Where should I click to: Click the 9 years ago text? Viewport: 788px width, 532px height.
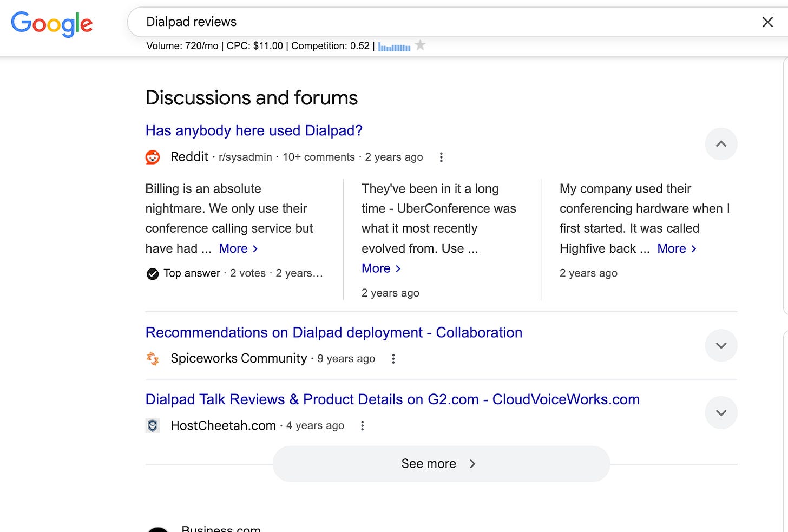(x=346, y=358)
